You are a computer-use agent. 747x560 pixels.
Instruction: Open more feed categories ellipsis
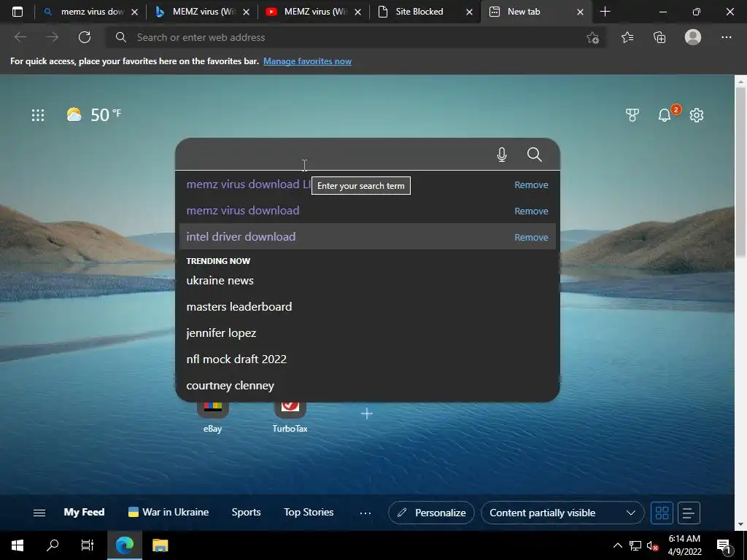(x=365, y=513)
